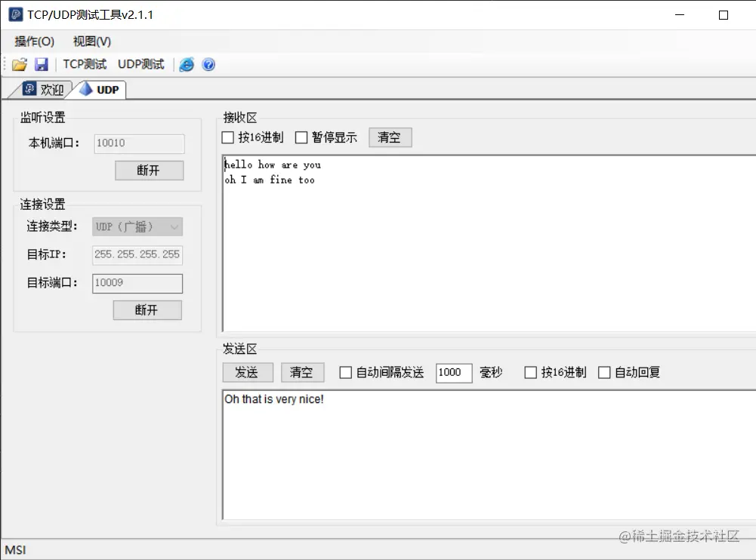Toggle 自动回复 checkbox
This screenshot has height=560, width=756.
click(x=604, y=373)
